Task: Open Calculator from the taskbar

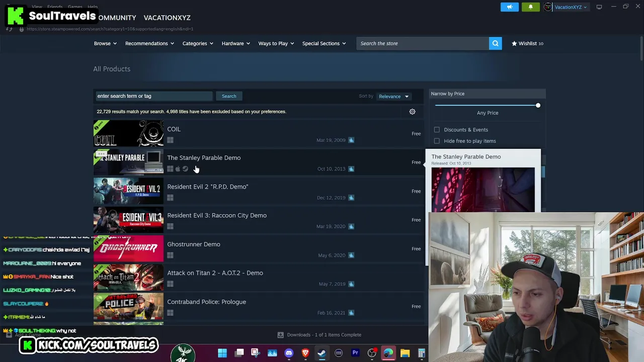Action: point(422,353)
